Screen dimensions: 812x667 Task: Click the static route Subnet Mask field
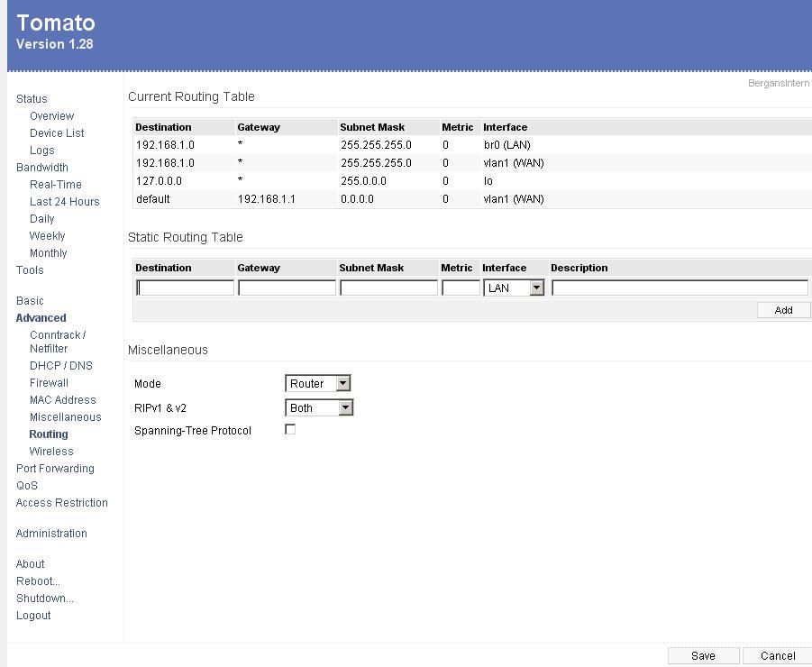click(x=389, y=288)
